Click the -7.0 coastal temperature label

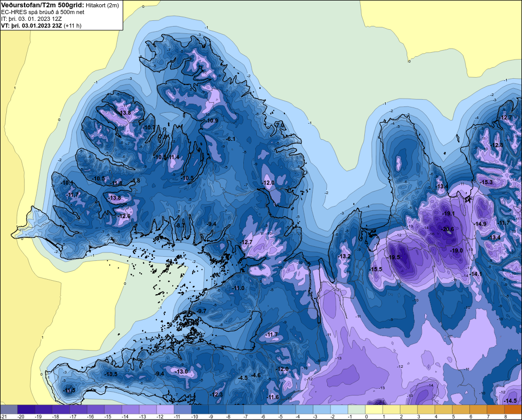(x=280, y=125)
